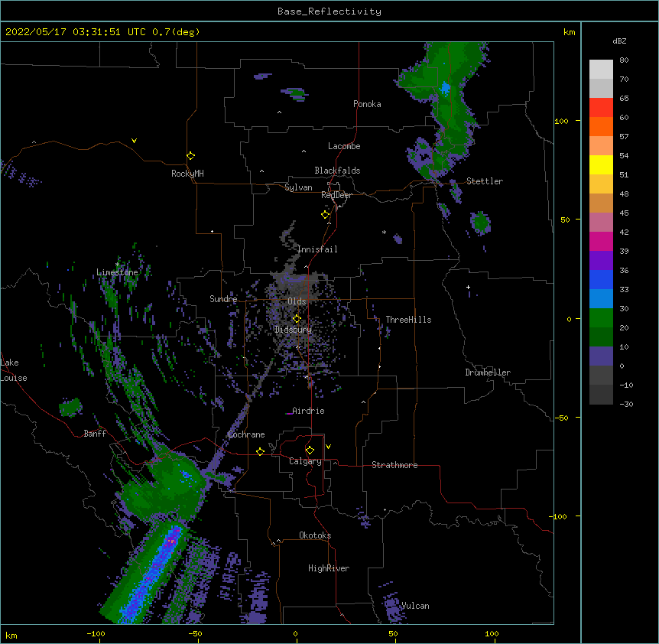
Task: Click the HighRiver city label
Action: point(329,568)
